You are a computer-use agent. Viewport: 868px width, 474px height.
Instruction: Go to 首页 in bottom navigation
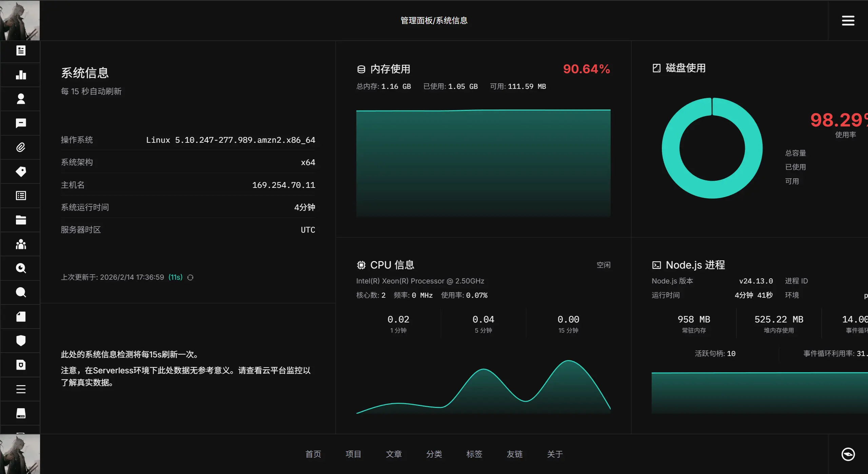point(313,454)
